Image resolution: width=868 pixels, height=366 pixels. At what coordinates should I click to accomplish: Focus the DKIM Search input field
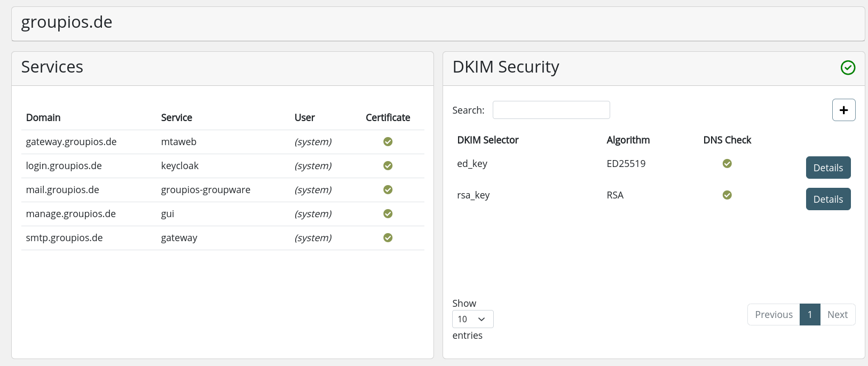point(551,110)
